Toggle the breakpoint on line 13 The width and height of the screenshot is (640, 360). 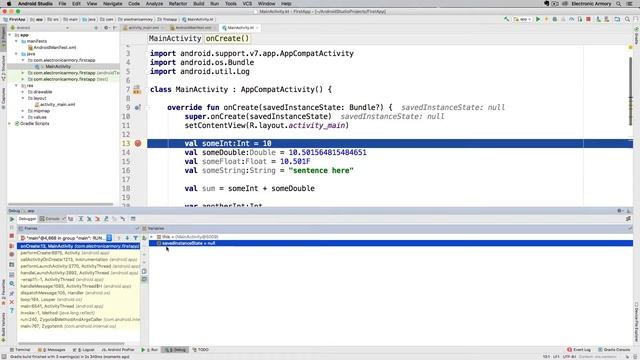(138, 143)
